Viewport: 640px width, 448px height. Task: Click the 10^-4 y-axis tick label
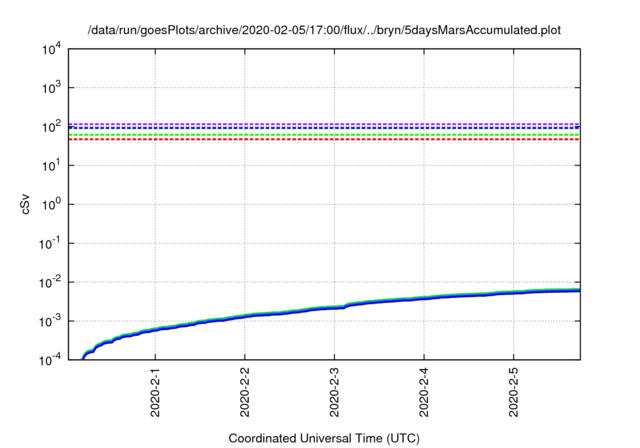[50, 360]
